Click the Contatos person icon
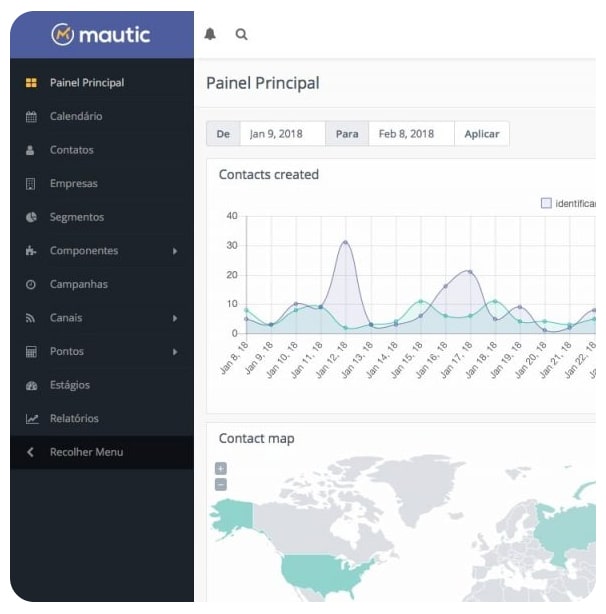 (x=30, y=150)
